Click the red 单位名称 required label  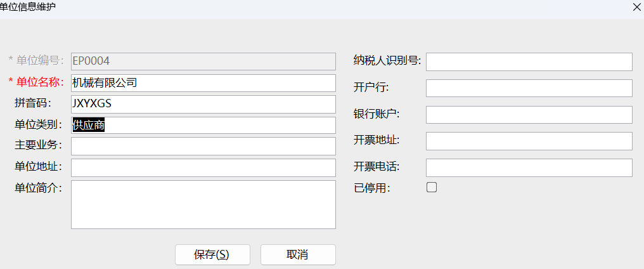(x=36, y=82)
